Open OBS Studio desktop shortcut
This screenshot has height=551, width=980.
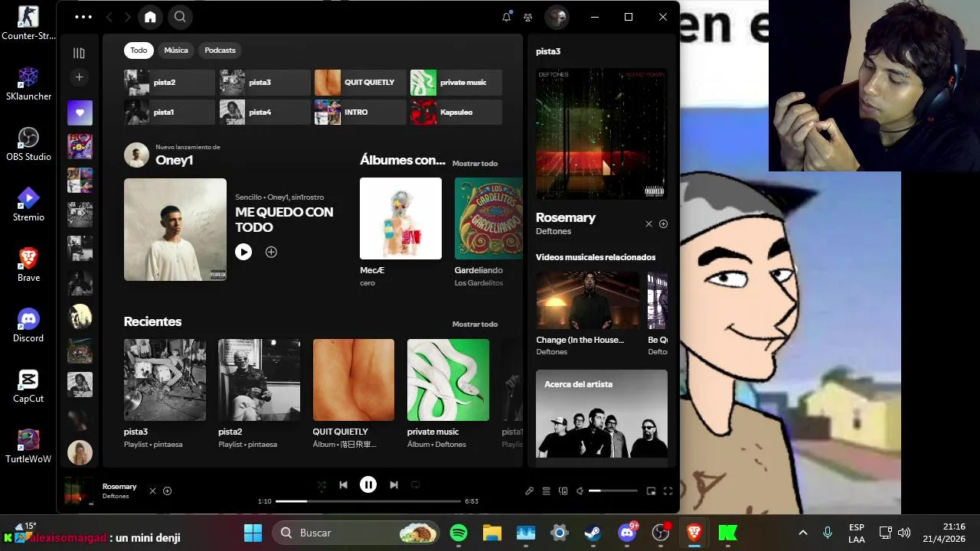click(x=28, y=143)
